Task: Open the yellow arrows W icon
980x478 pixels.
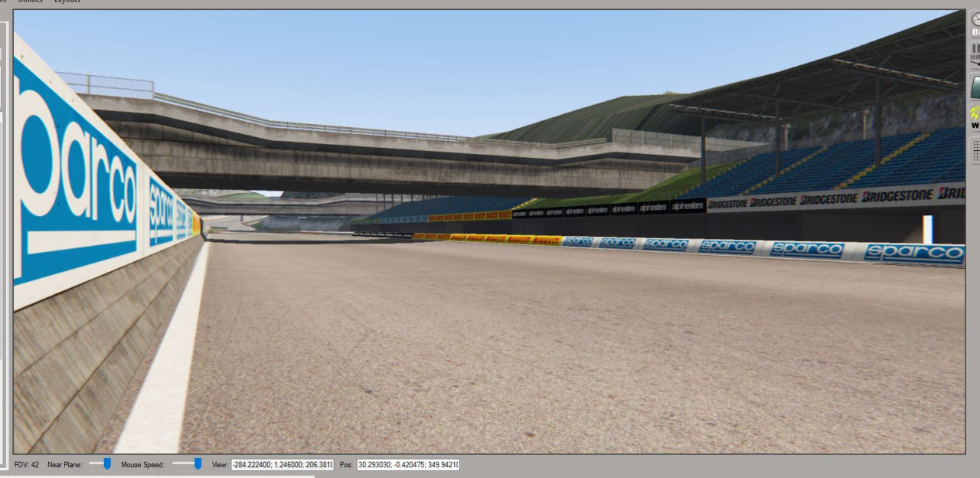Action: click(x=975, y=118)
